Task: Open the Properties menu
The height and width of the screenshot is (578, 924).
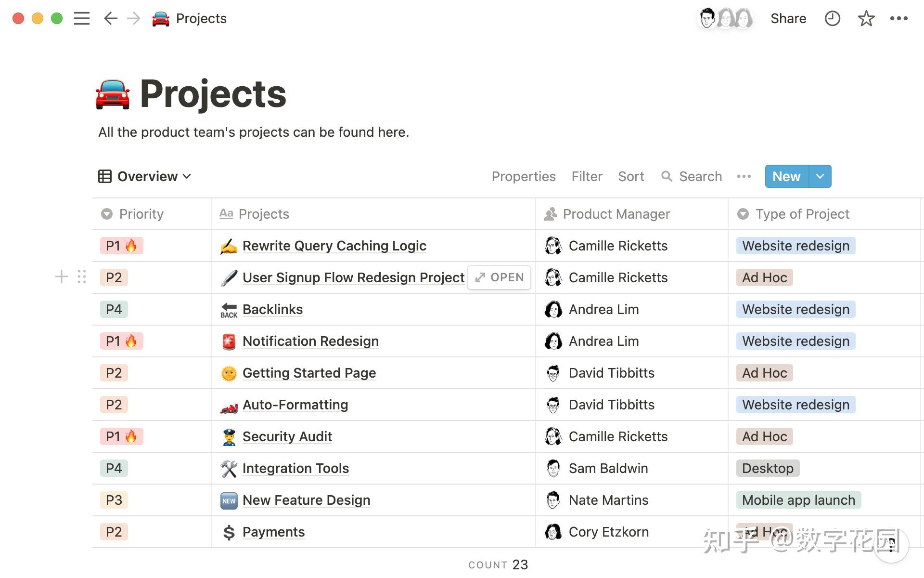Action: tap(523, 176)
